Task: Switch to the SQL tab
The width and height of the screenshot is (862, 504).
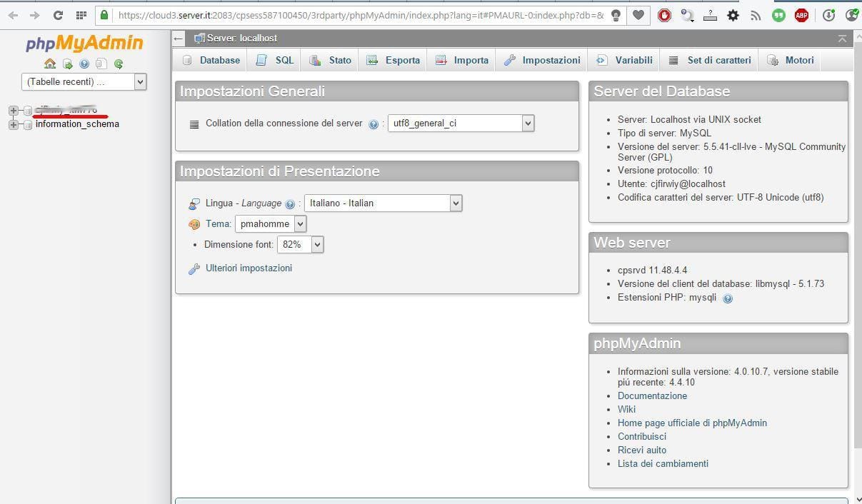Action: tap(275, 61)
